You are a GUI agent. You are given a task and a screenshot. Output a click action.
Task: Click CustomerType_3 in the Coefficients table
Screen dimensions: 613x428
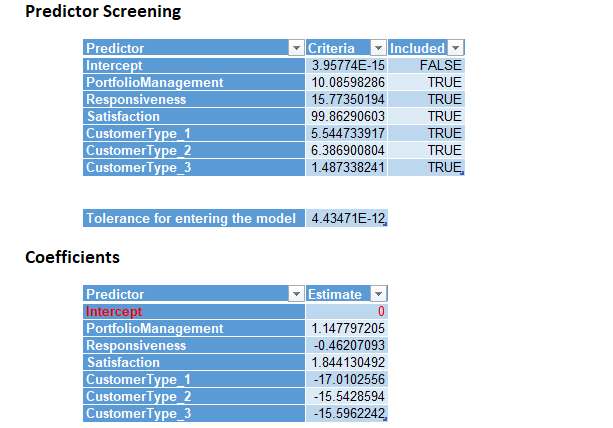(194, 413)
